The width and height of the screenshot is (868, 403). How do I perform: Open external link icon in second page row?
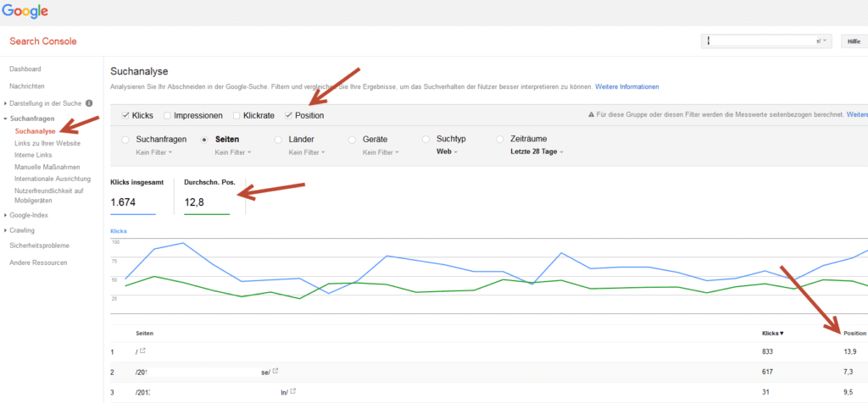click(x=275, y=371)
